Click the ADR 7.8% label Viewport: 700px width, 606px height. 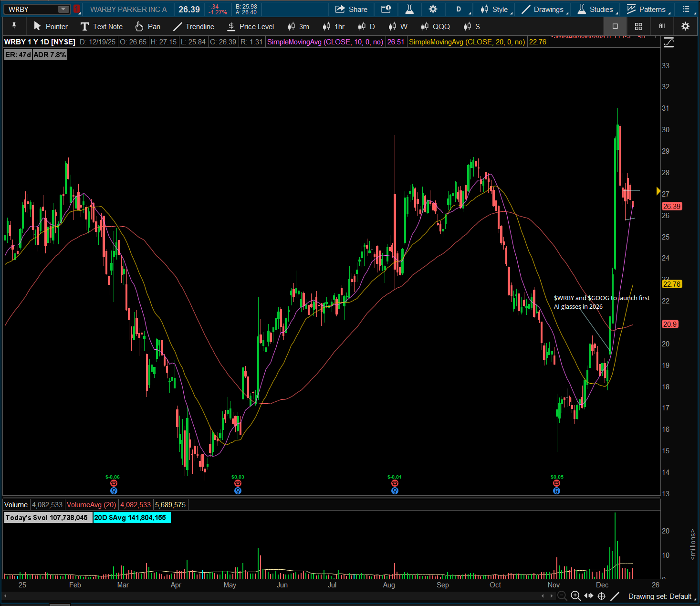pyautogui.click(x=50, y=55)
